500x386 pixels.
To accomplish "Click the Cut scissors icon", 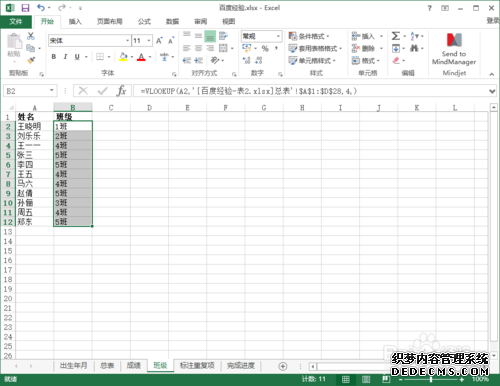I will pos(31,36).
